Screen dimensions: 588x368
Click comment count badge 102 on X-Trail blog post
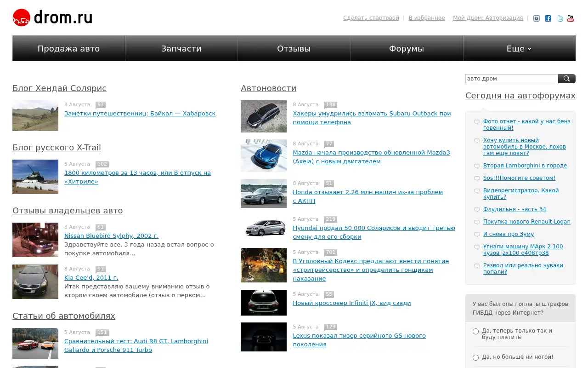coord(102,164)
